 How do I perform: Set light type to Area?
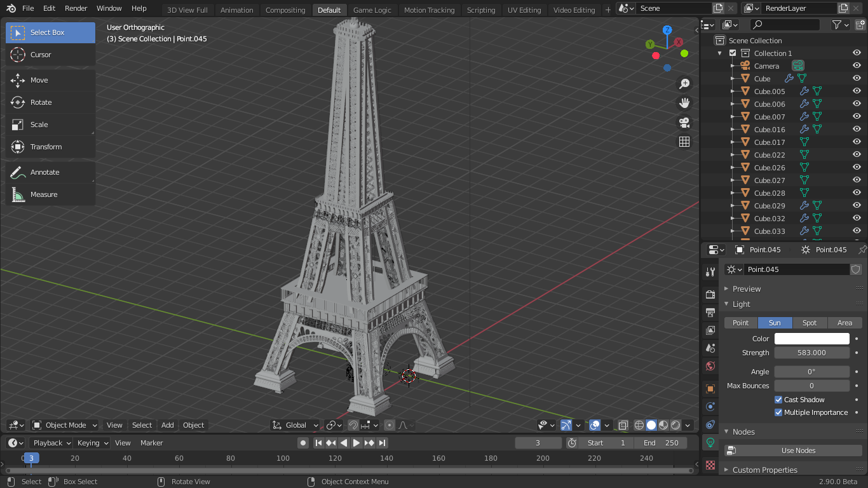click(x=844, y=323)
